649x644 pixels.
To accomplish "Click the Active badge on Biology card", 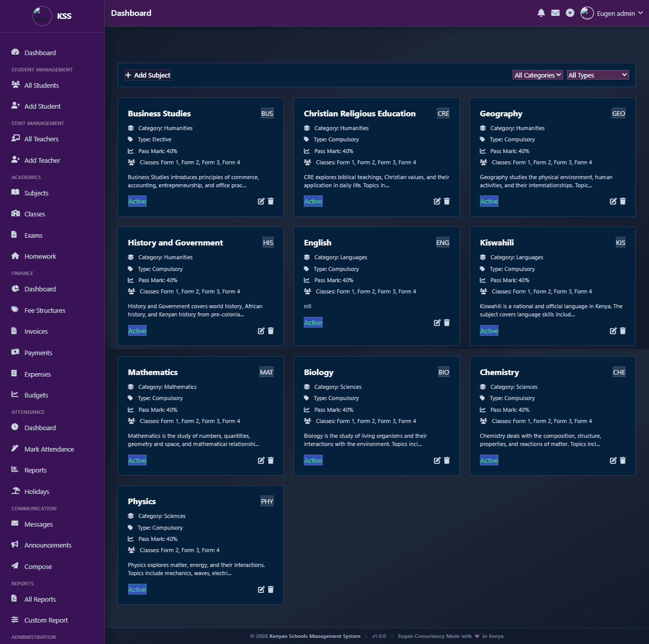I will pyautogui.click(x=313, y=460).
